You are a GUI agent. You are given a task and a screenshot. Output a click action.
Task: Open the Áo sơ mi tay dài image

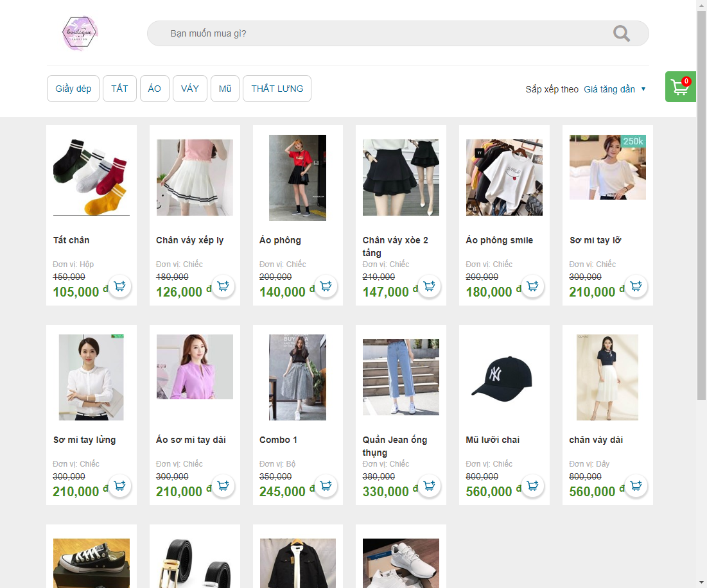coord(195,367)
